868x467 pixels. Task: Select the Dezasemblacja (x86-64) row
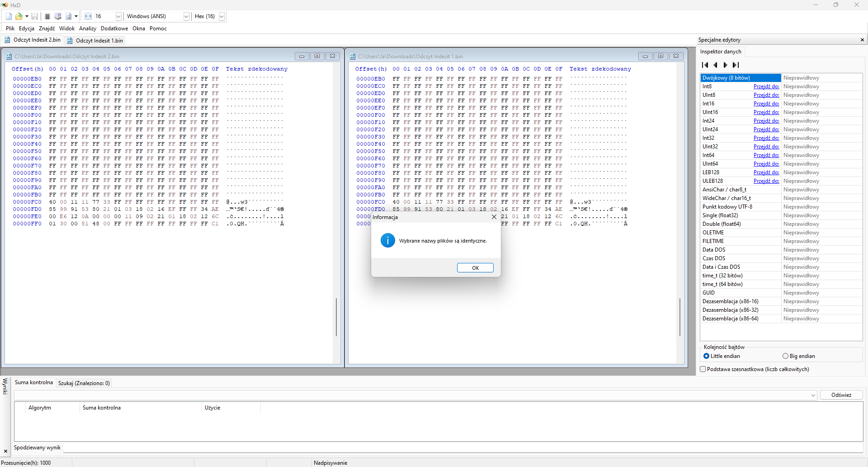pos(781,319)
